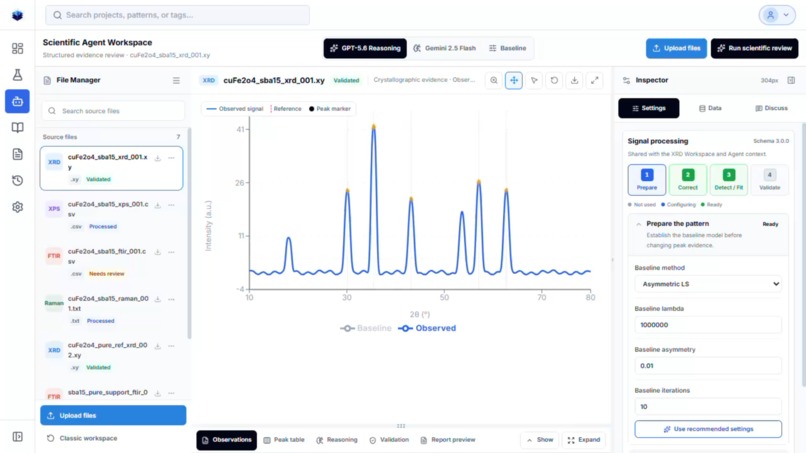This screenshot has height=453, width=806.
Task: Switch to the Settings tab in Inspector
Action: point(649,108)
